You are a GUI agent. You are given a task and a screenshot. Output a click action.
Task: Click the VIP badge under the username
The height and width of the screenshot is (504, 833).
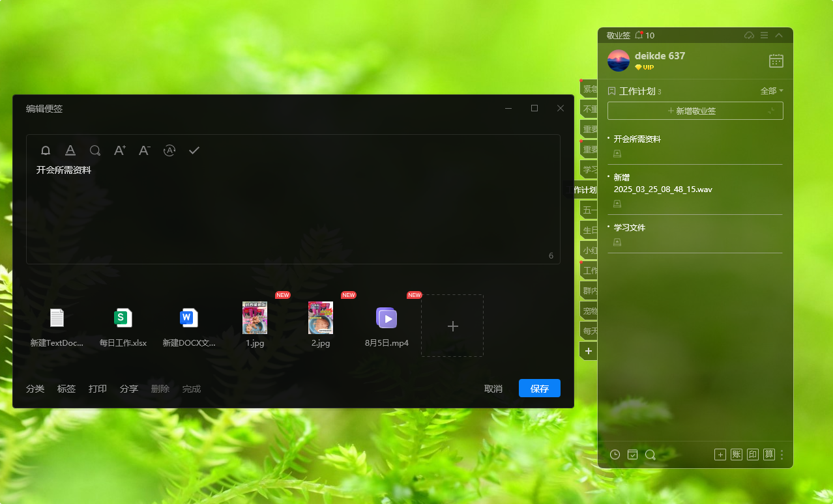tap(644, 67)
